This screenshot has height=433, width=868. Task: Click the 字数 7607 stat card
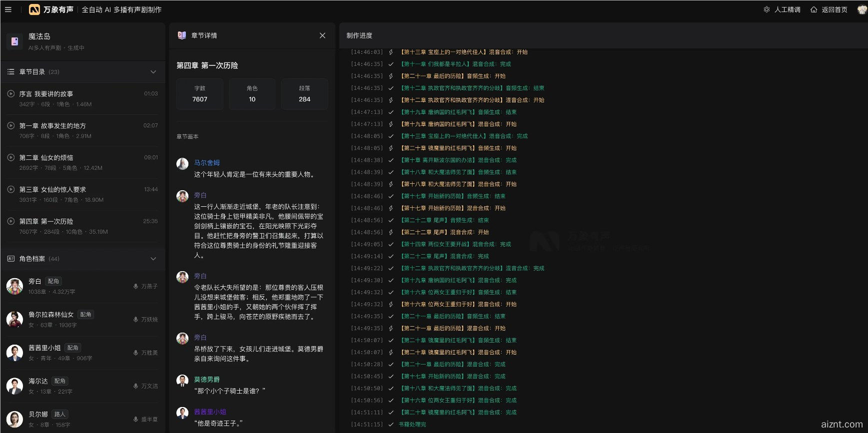coord(200,94)
